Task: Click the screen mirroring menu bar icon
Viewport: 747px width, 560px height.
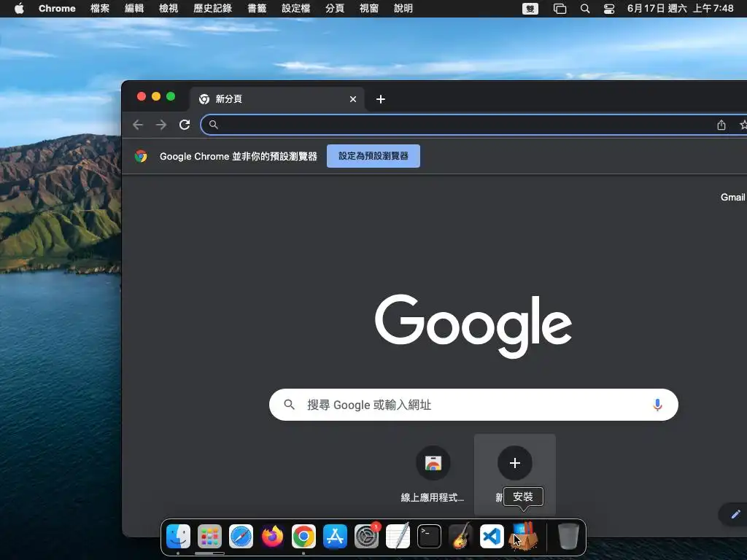Action: 560,9
